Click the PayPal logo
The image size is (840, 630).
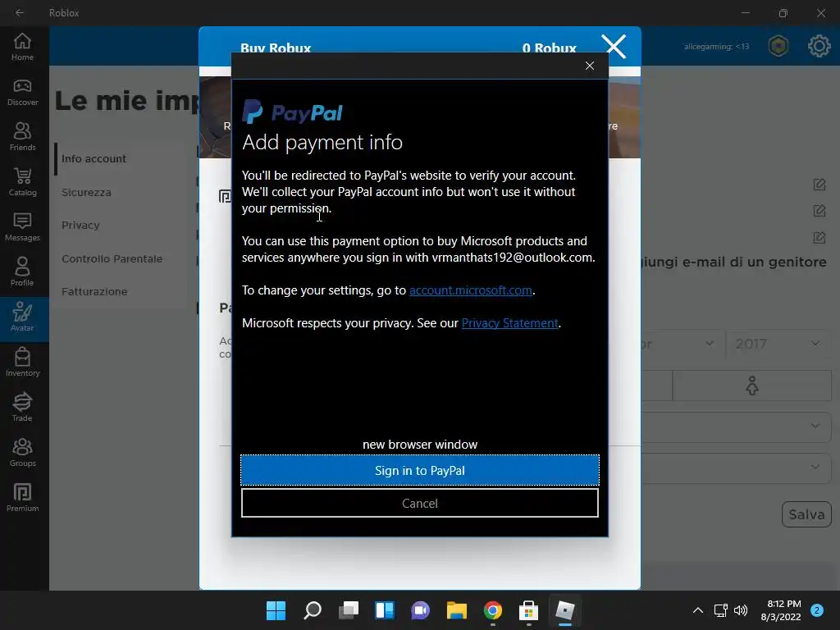[292, 112]
